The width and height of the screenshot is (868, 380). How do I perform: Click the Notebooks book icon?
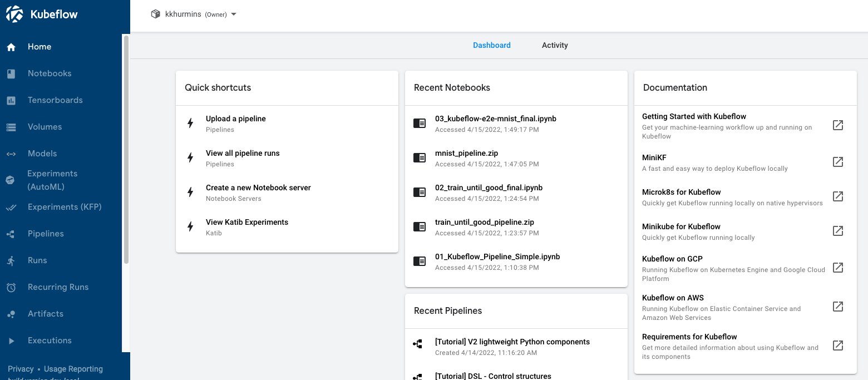pyautogui.click(x=11, y=74)
